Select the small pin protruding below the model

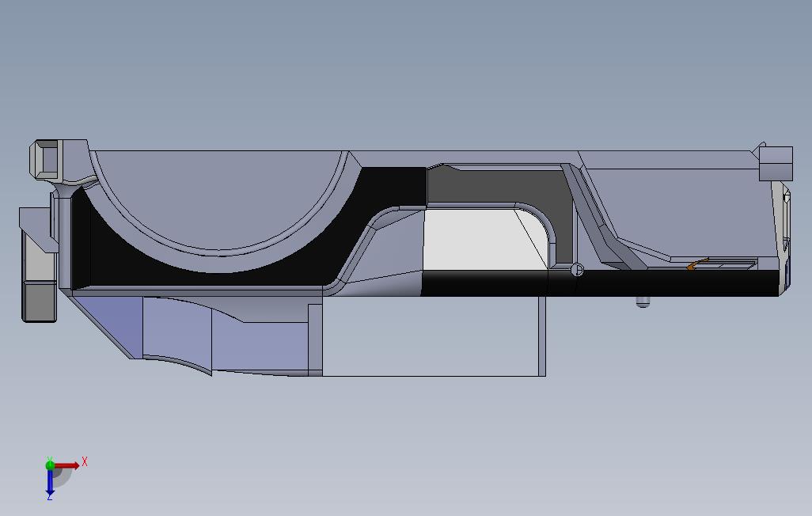pyautogui.click(x=642, y=302)
